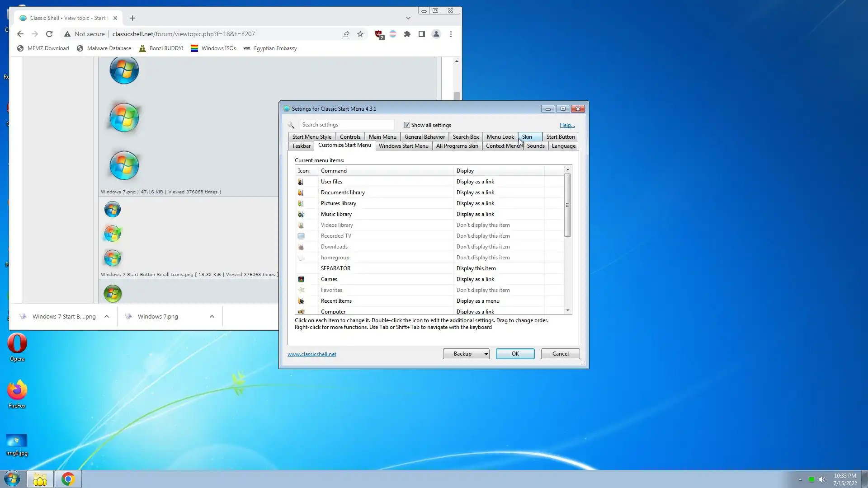Viewport: 868px width, 488px height.
Task: Click the Windows Start orb button
Action: pyautogui.click(x=12, y=479)
